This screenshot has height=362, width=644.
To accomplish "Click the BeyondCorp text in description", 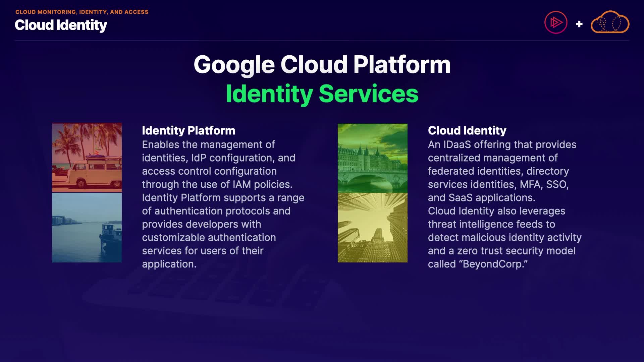I will [x=493, y=264].
